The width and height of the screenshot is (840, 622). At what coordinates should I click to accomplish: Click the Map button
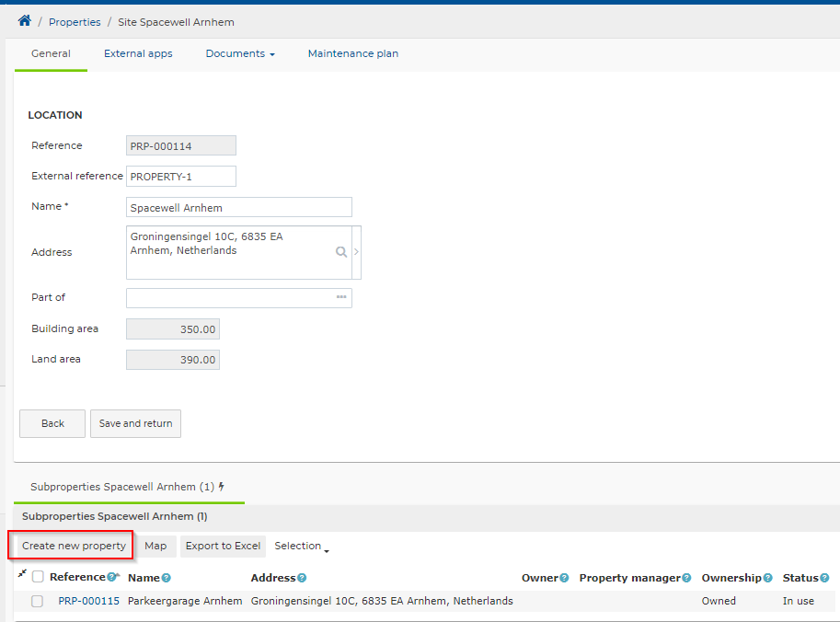coord(155,546)
